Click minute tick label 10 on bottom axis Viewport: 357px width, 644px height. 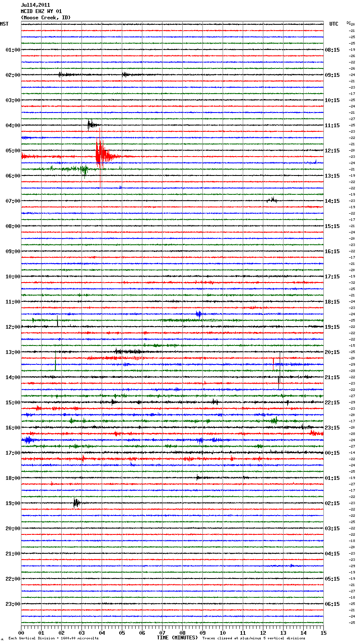pos(223,633)
